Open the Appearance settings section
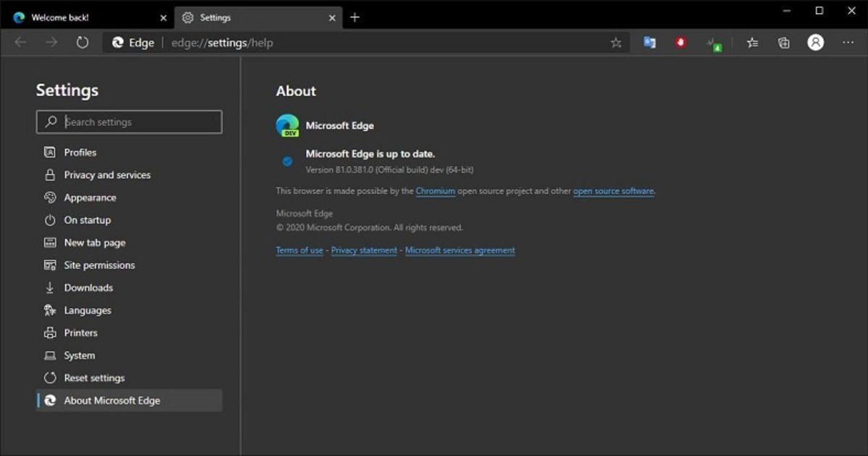 90,197
